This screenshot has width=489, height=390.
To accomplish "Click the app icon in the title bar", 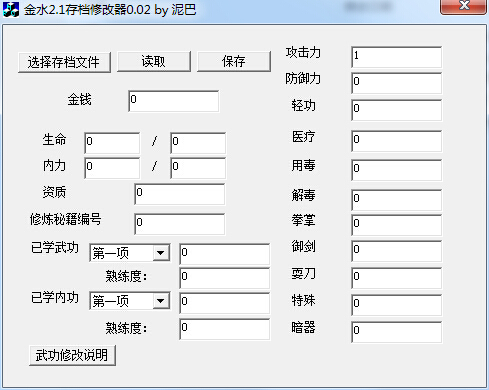I will tap(11, 9).
